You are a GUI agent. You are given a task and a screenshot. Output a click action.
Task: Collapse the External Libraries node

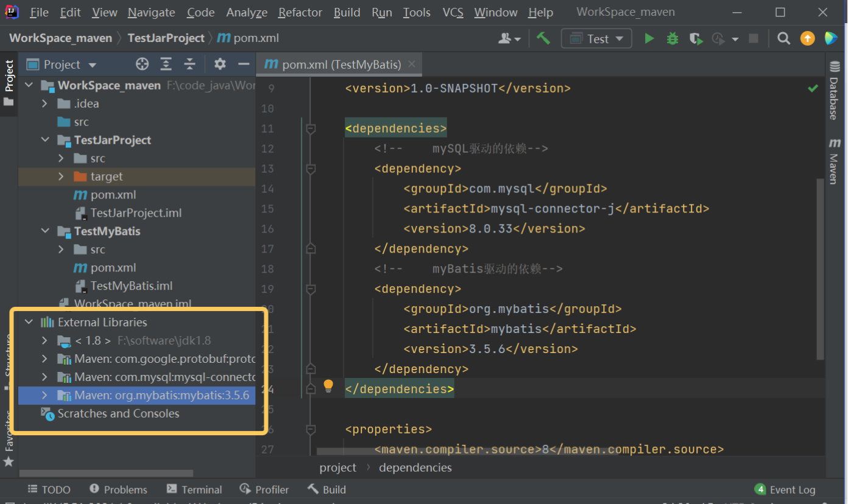(29, 322)
